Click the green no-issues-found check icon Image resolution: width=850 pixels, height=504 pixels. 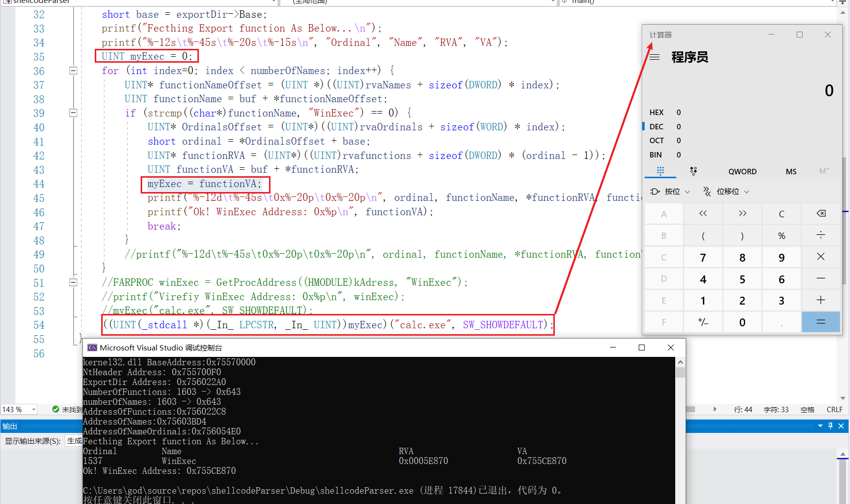[56, 409]
